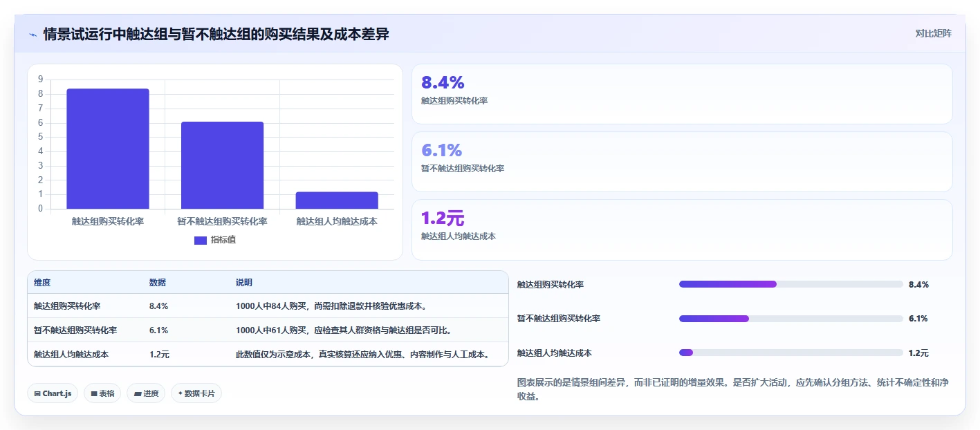Click the 6.1% cell in the table

pyautogui.click(x=158, y=330)
